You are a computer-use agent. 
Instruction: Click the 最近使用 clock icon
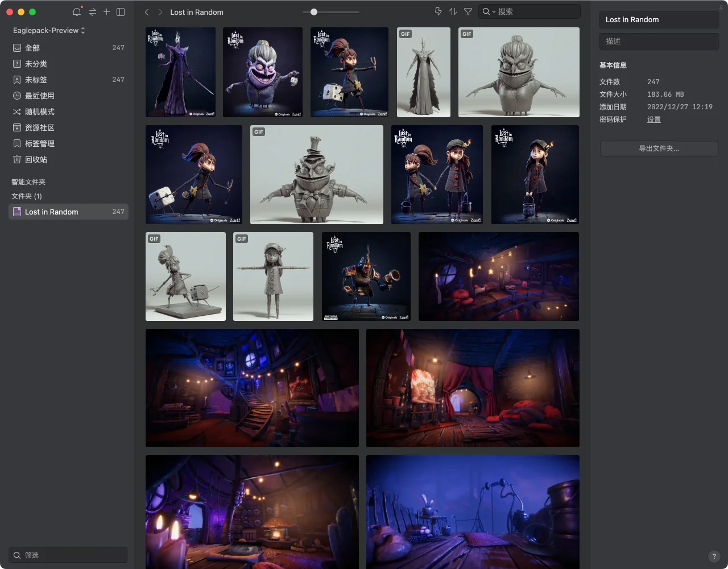tap(17, 96)
